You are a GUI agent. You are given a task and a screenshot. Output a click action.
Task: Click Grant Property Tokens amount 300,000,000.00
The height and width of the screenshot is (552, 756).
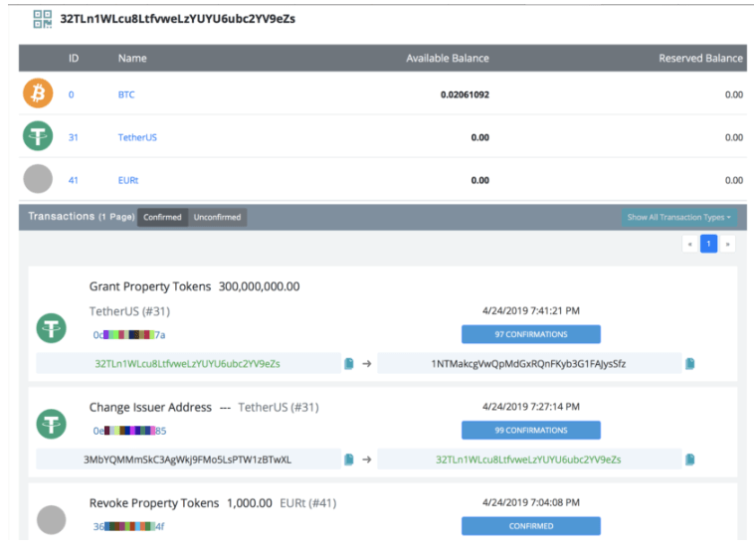(259, 286)
